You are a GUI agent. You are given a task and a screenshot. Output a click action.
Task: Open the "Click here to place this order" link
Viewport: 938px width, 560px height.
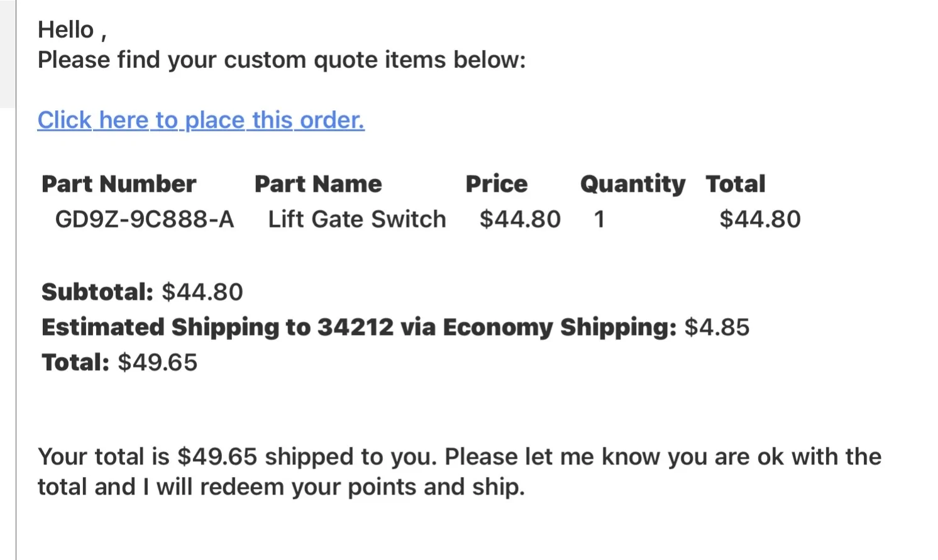tap(201, 119)
